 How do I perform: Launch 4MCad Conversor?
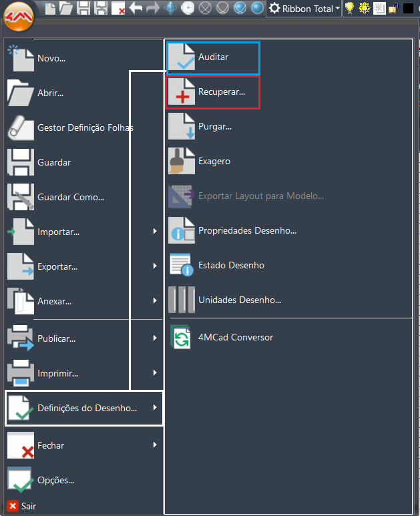[289, 337]
